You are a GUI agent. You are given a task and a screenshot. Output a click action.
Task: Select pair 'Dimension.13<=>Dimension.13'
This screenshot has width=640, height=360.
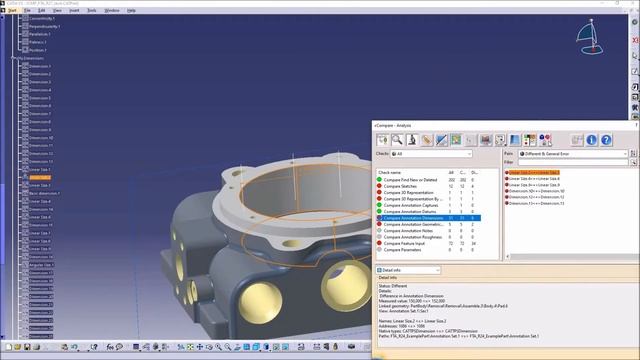point(536,203)
